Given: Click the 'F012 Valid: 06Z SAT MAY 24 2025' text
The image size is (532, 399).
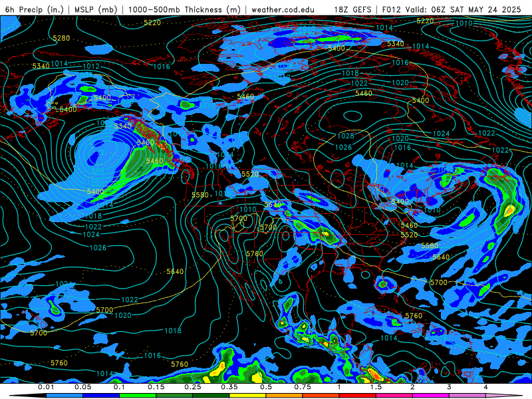Looking at the screenshot, I should [452, 9].
